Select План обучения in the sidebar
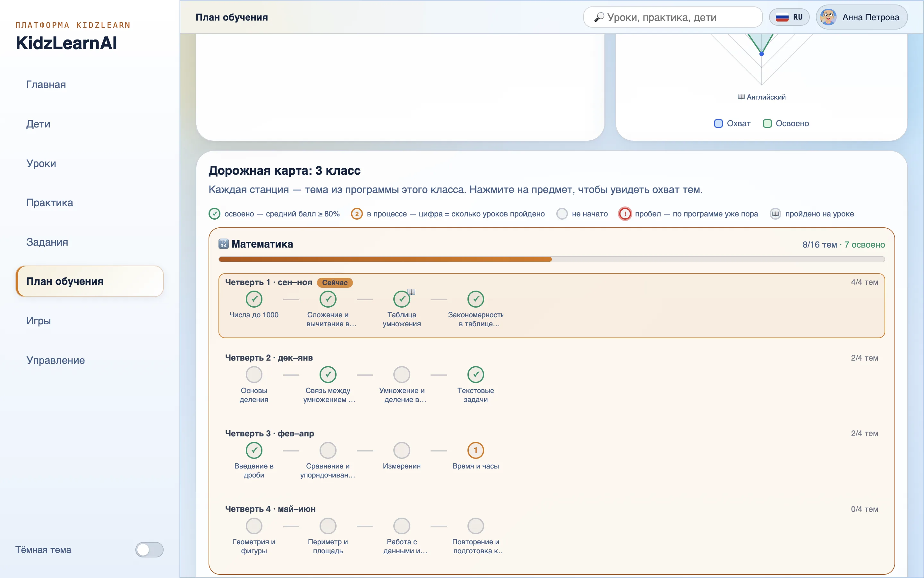This screenshot has width=924, height=578. (x=90, y=281)
